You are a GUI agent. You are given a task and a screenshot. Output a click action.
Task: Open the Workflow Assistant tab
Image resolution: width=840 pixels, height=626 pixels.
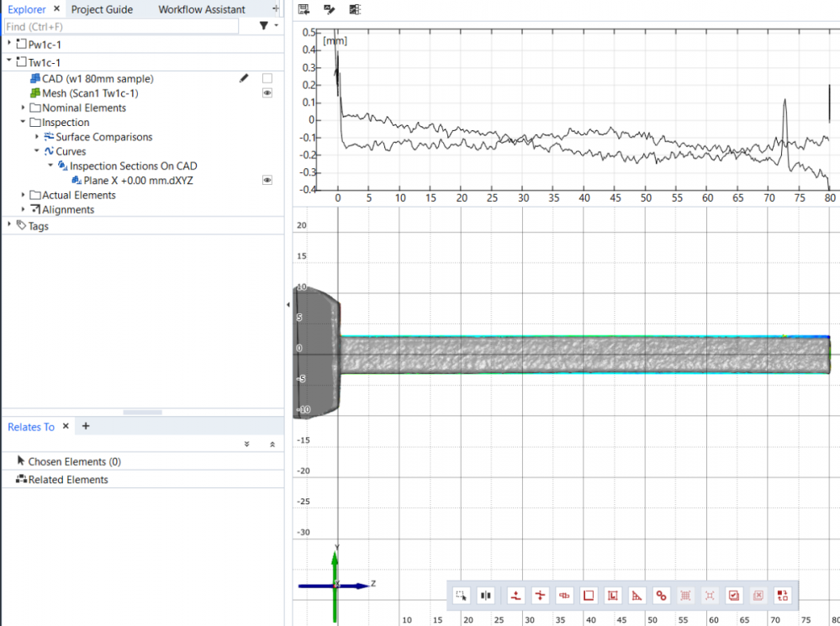coord(202,9)
